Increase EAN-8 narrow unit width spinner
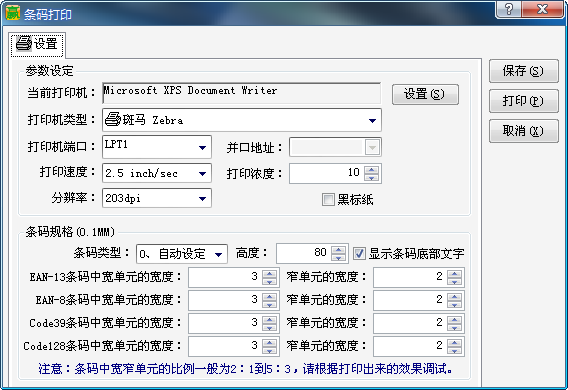The height and width of the screenshot is (390, 568). (x=454, y=297)
